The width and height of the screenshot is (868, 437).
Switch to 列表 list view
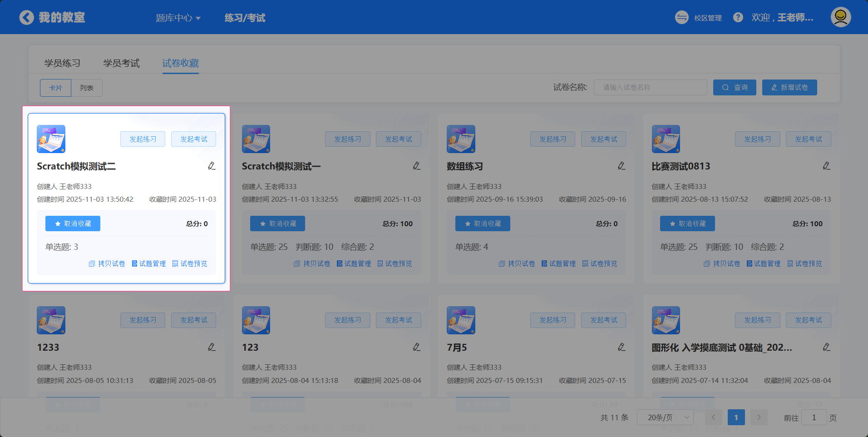(87, 88)
